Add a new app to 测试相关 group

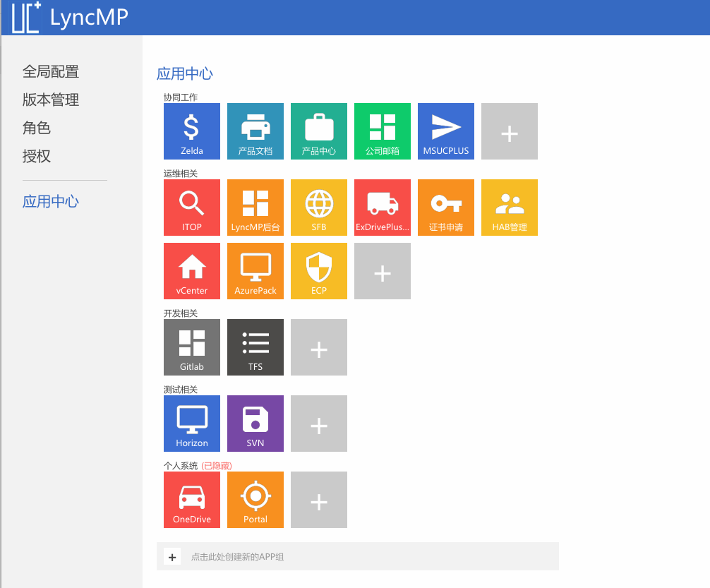click(x=319, y=424)
